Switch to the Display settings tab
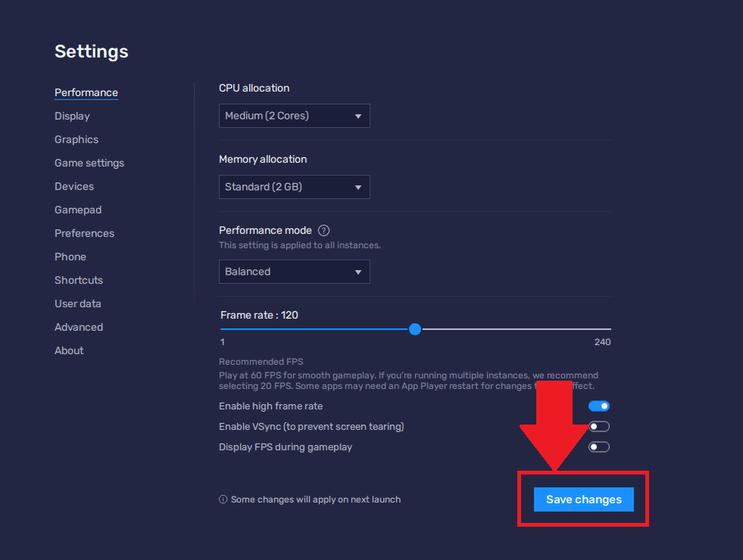The height and width of the screenshot is (560, 743). tap(72, 116)
